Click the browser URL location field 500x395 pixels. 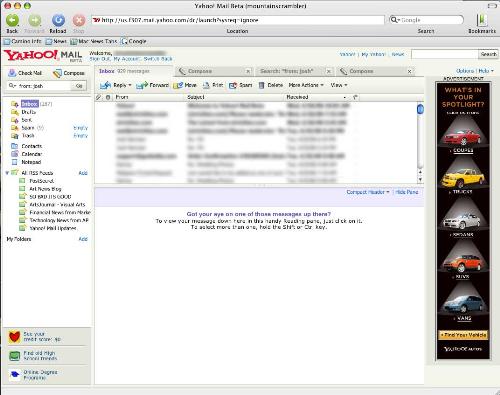coord(238,20)
